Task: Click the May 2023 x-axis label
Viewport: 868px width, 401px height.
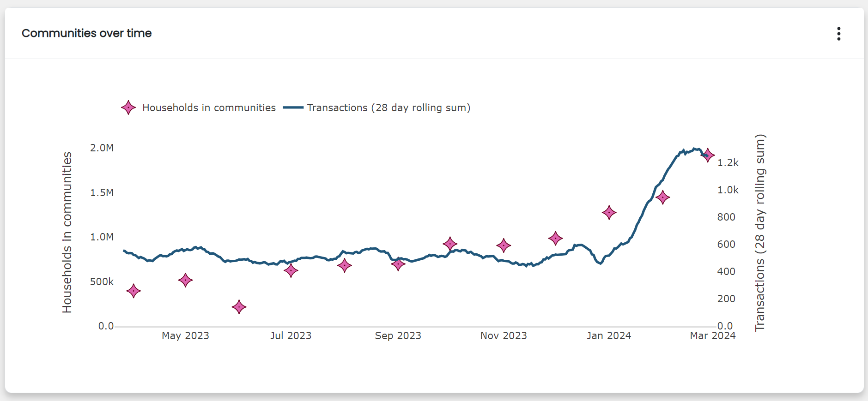Action: point(185,335)
